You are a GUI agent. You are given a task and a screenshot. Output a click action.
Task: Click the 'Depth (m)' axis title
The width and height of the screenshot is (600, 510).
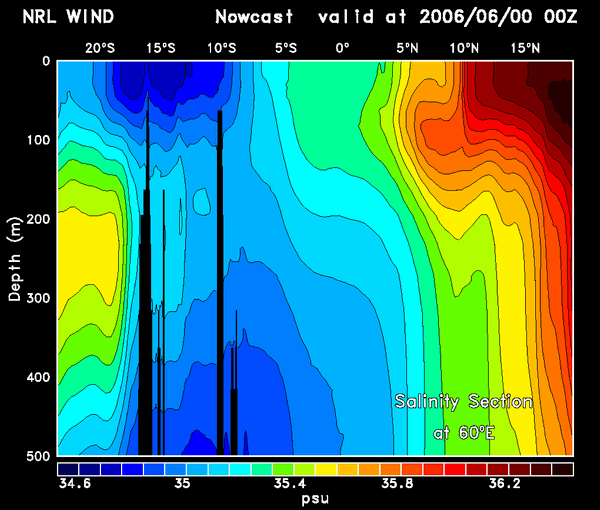click(15, 259)
